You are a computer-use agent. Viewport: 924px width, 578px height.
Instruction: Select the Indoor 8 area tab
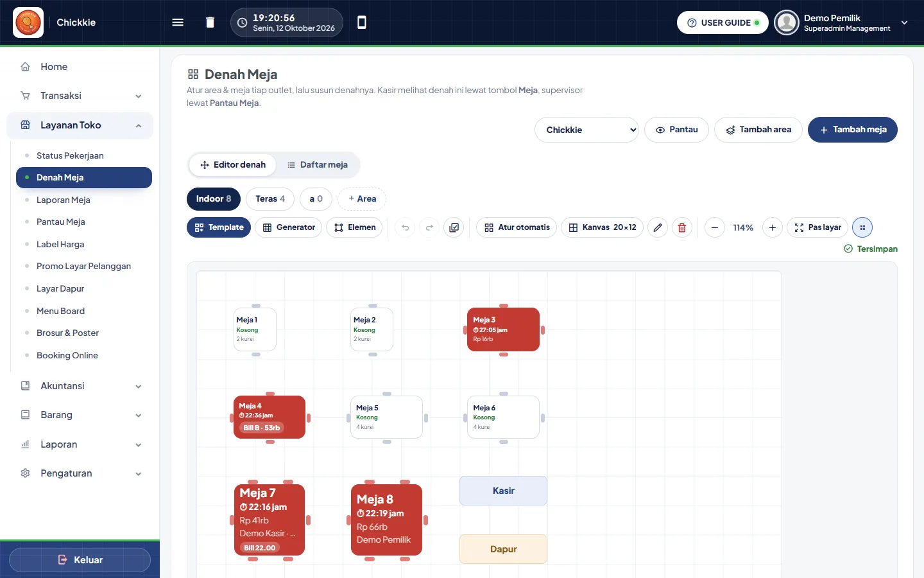click(x=214, y=199)
